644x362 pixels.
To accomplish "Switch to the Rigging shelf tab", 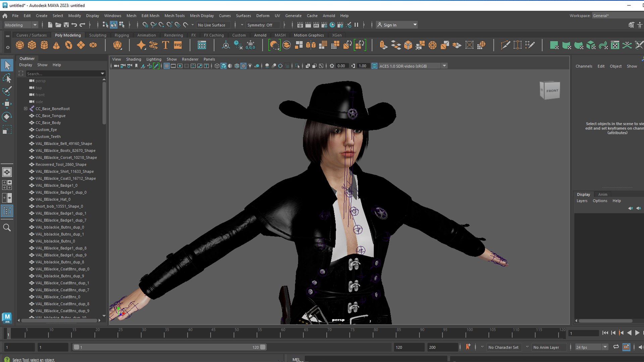I will coord(121,35).
